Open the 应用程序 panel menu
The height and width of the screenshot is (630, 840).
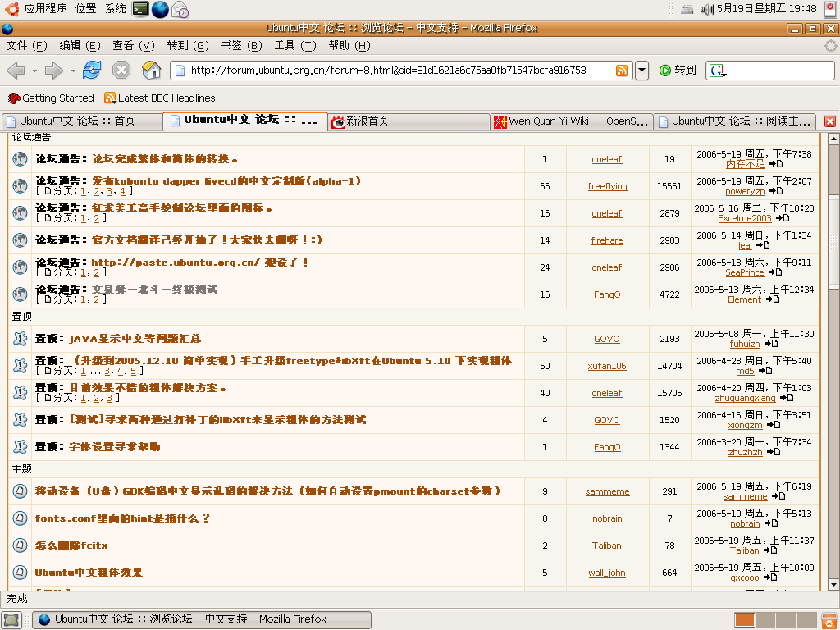pyautogui.click(x=45, y=8)
